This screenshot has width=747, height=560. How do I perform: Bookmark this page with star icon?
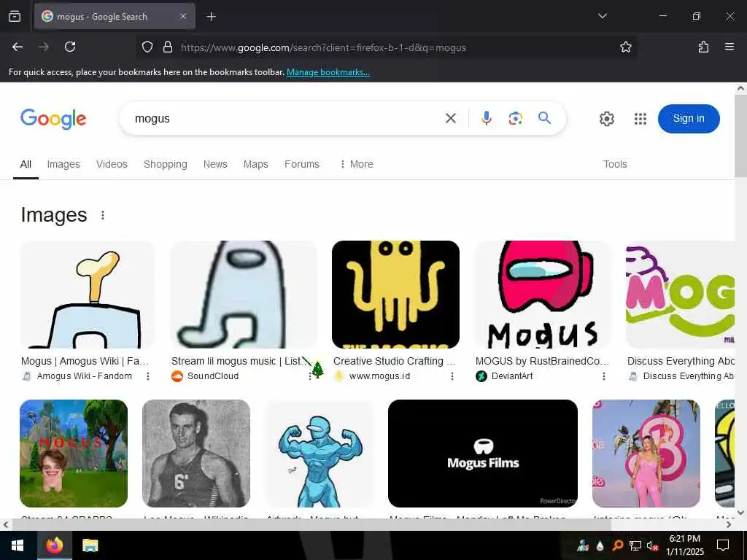[x=625, y=47]
